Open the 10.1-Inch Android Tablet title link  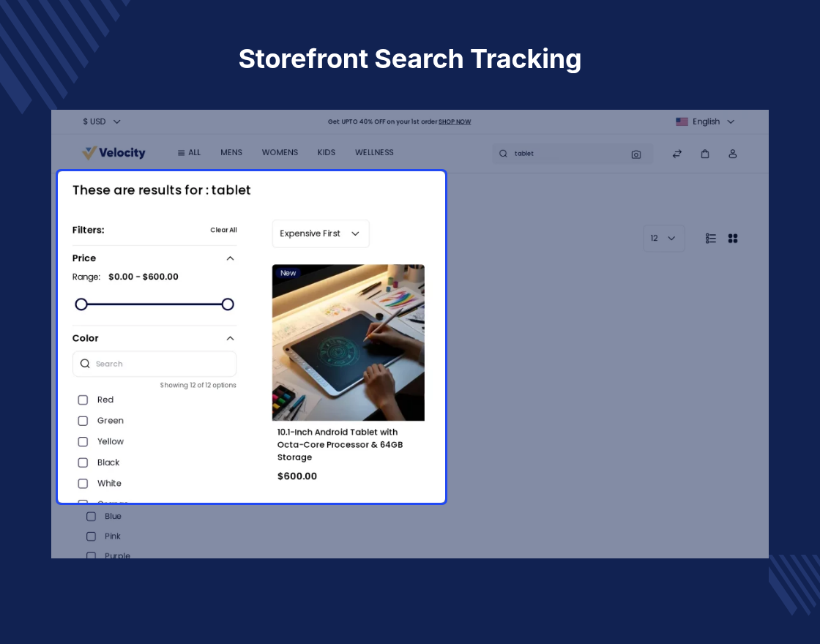[x=340, y=444]
